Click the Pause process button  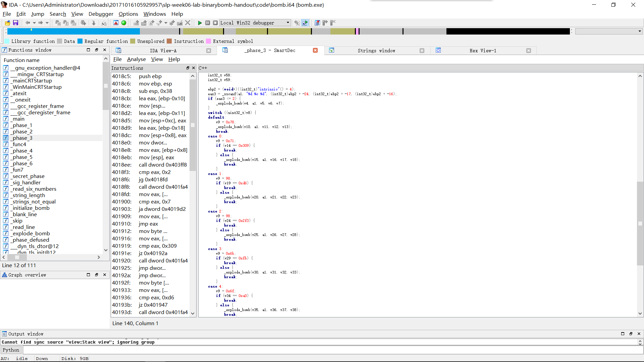[208, 23]
